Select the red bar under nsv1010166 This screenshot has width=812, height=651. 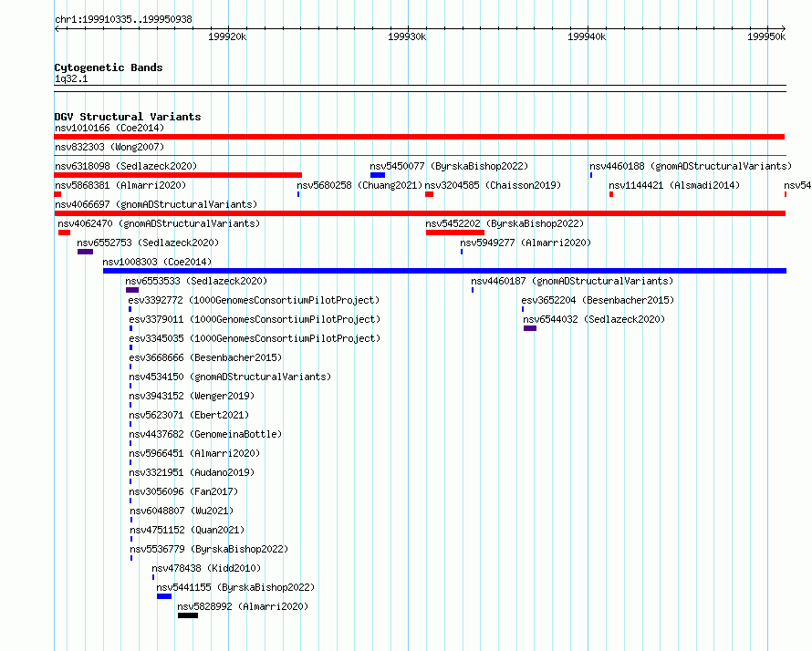[x=420, y=137]
